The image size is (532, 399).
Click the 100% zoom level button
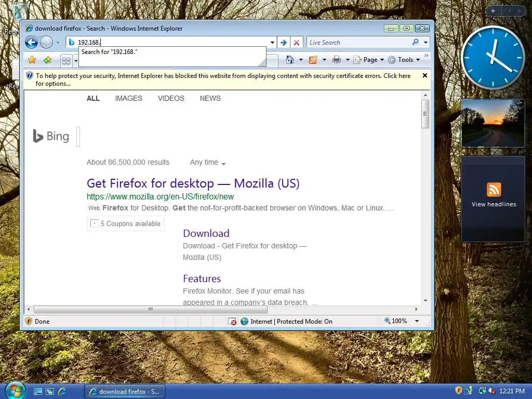395,321
